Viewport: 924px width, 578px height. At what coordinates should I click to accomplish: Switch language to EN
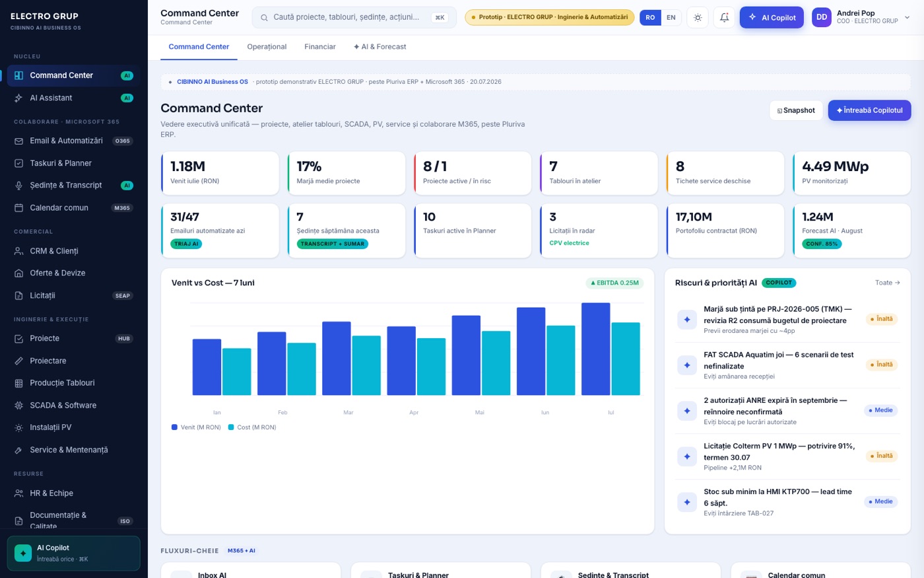[x=671, y=18]
